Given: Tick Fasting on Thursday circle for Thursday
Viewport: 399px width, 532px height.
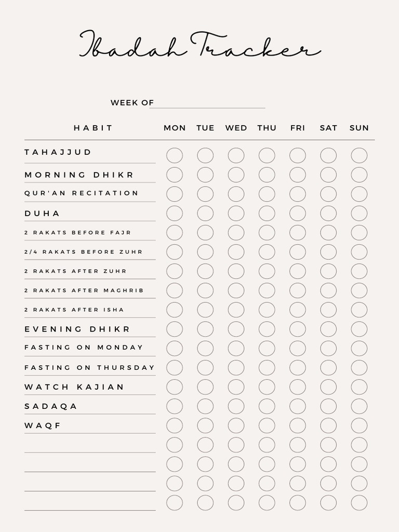Looking at the screenshot, I should (x=267, y=367).
